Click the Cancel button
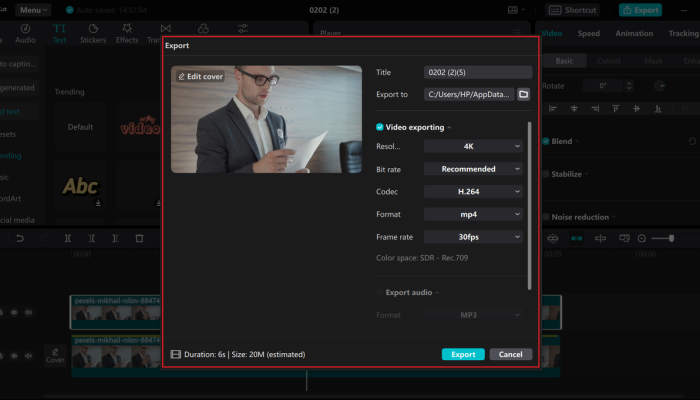Screen dimensions: 700x400 tap(510, 354)
